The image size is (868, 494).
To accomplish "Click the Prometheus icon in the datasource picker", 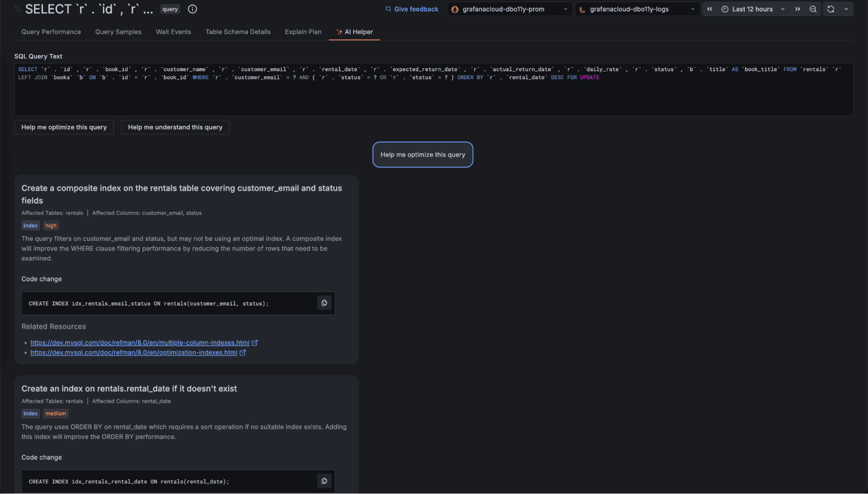I will (x=455, y=9).
